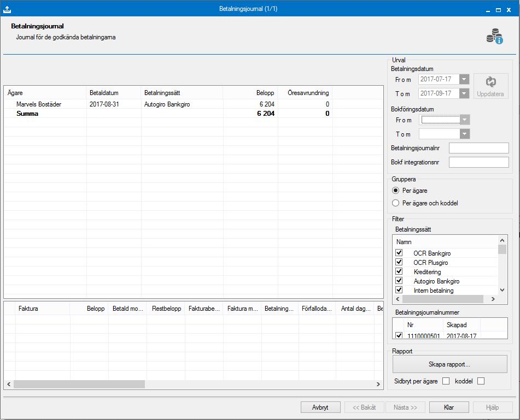Click scroll left arrow of invoice table

pos(9,384)
